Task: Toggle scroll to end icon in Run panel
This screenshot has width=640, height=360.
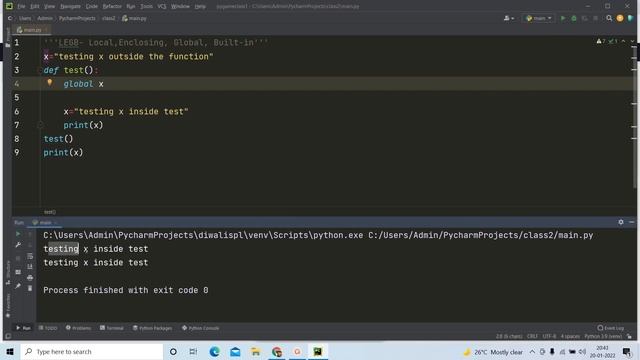Action: pyautogui.click(x=30, y=267)
